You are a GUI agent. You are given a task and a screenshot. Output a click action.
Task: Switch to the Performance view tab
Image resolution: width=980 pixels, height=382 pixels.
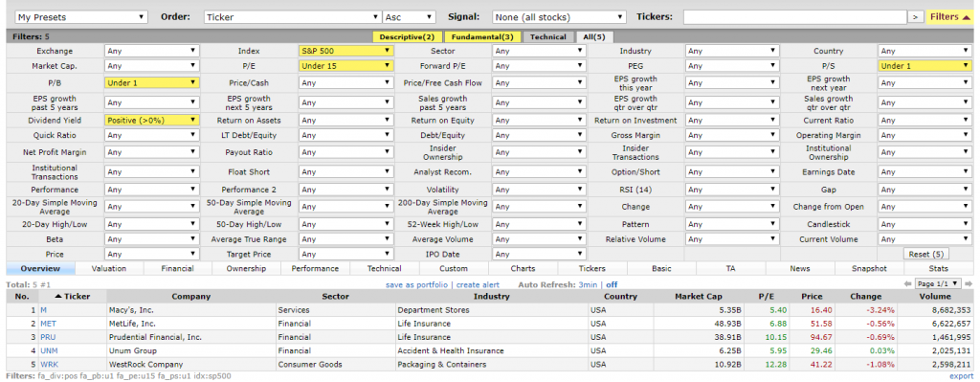tap(315, 269)
